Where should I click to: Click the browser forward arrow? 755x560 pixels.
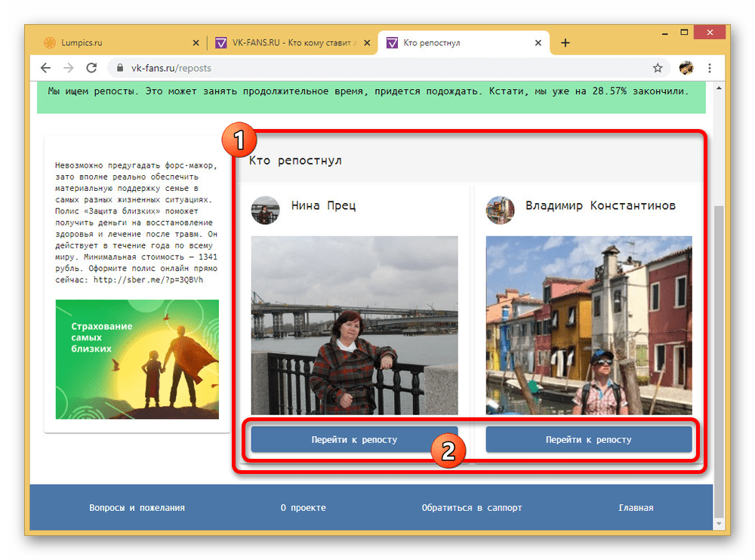pos(69,68)
